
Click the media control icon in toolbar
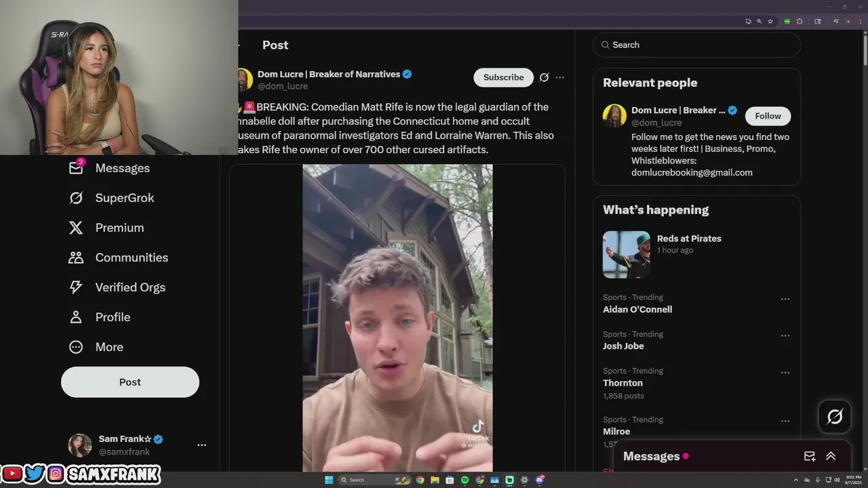click(835, 21)
